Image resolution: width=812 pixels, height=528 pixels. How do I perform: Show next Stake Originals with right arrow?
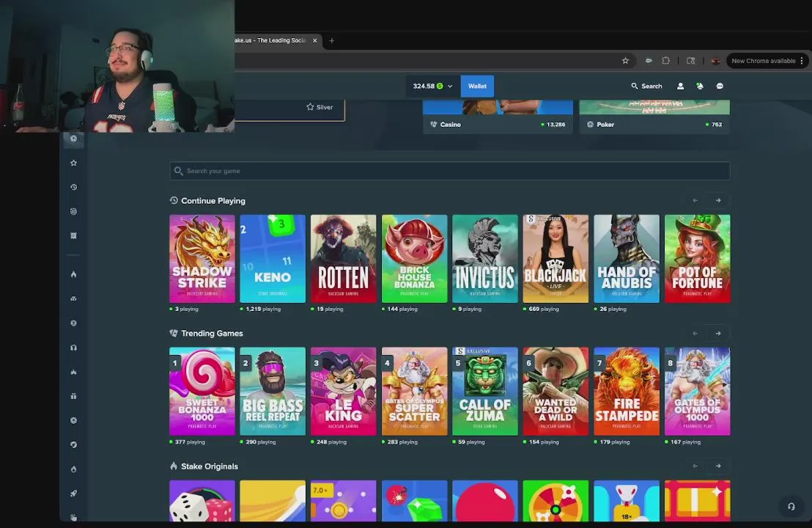(718, 466)
